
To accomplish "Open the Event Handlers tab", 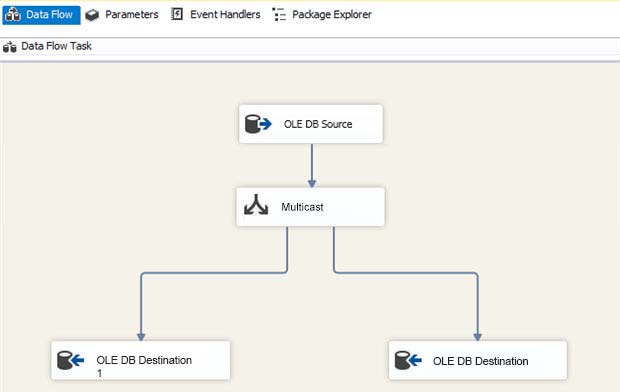I will 215,15.
